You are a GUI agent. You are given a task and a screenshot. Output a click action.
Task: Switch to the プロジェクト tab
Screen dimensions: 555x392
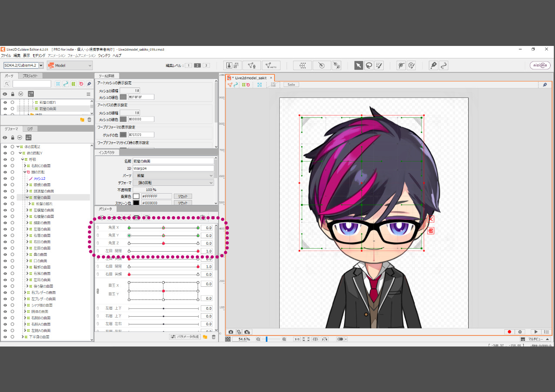pos(30,76)
